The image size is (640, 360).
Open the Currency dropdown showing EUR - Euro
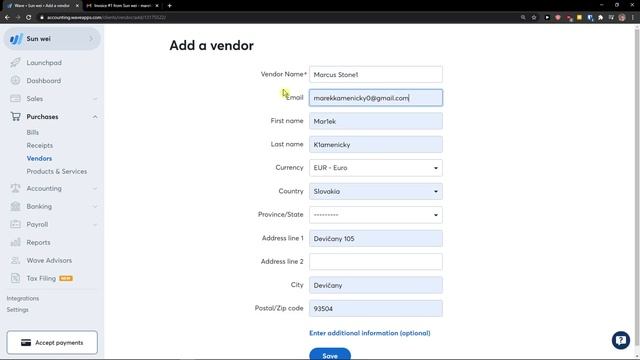coord(376,168)
